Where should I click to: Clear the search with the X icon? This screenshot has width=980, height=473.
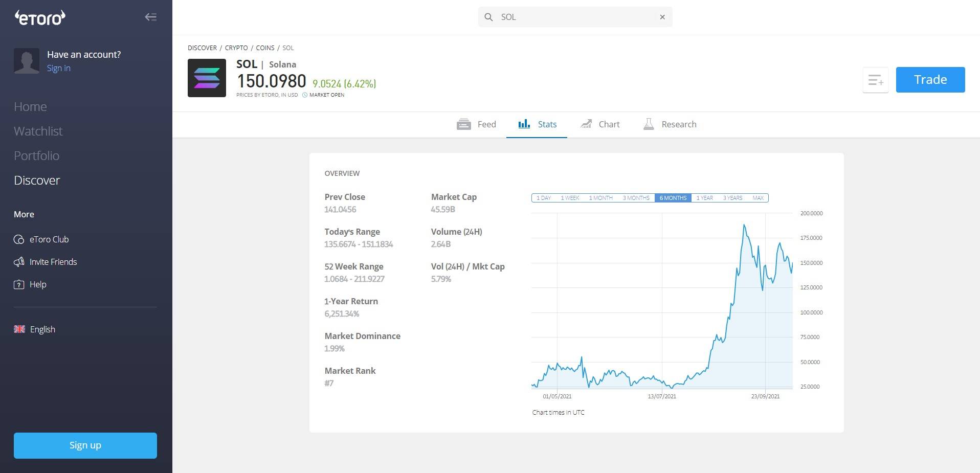click(x=662, y=17)
